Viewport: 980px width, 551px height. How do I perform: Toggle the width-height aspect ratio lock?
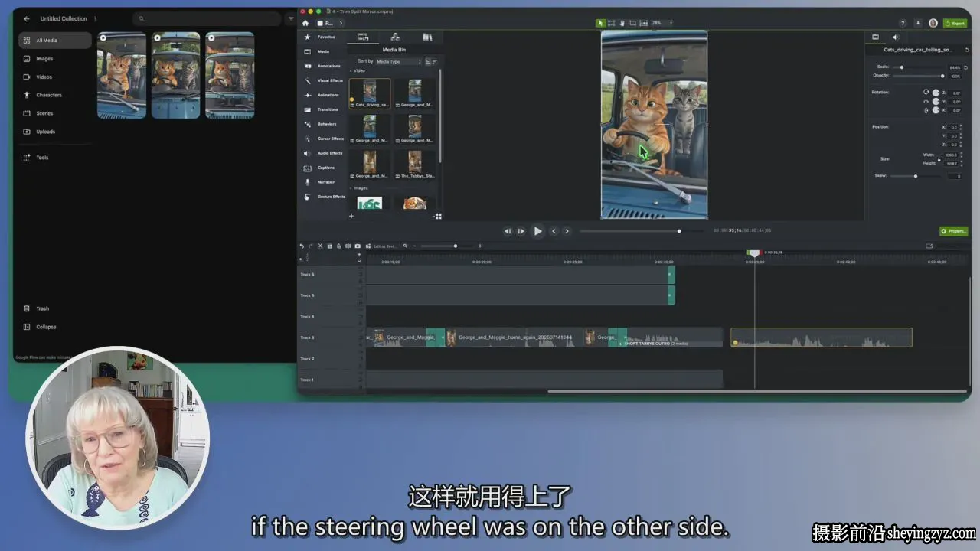tap(939, 158)
